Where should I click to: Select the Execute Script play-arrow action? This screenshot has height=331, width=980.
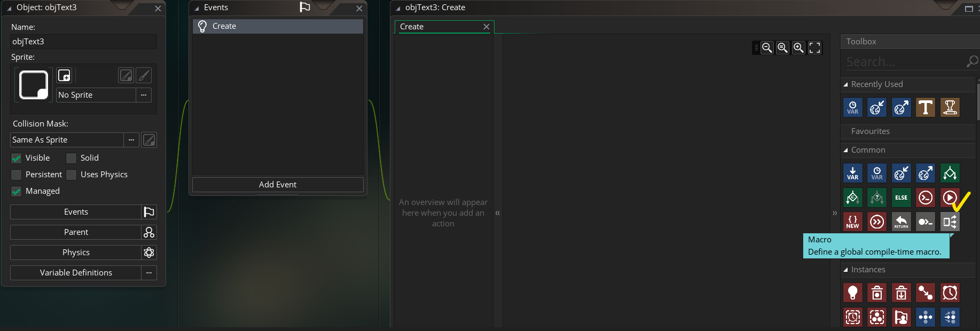click(950, 198)
